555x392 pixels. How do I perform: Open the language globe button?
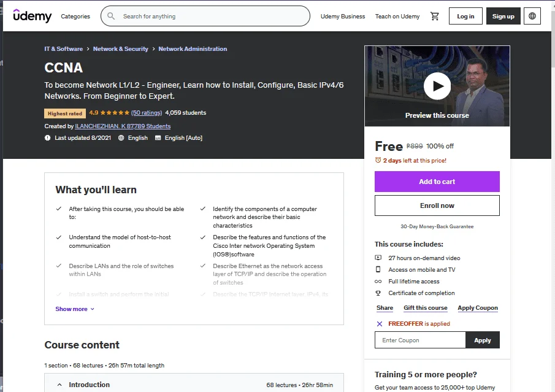tap(532, 16)
